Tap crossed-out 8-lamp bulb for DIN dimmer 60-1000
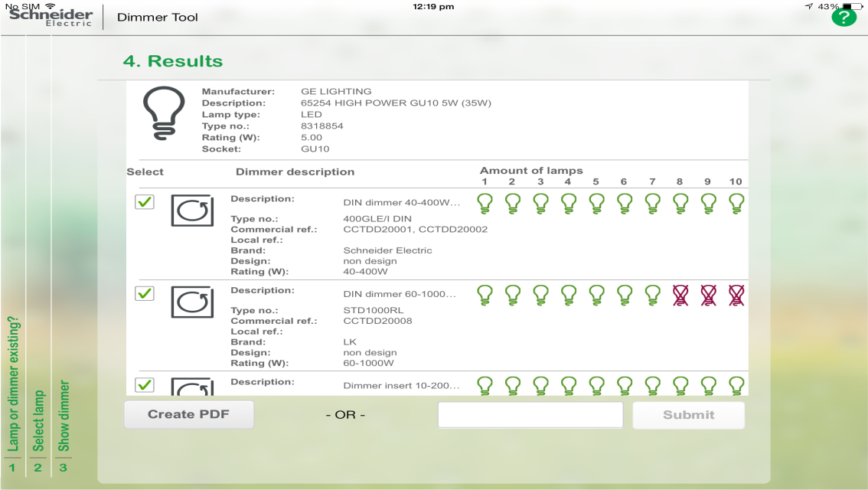Viewport: 868px width, 490px height. click(x=680, y=295)
